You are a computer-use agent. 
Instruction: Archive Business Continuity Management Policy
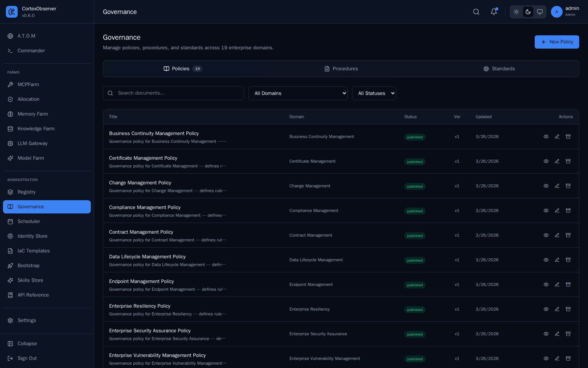pyautogui.click(x=568, y=137)
